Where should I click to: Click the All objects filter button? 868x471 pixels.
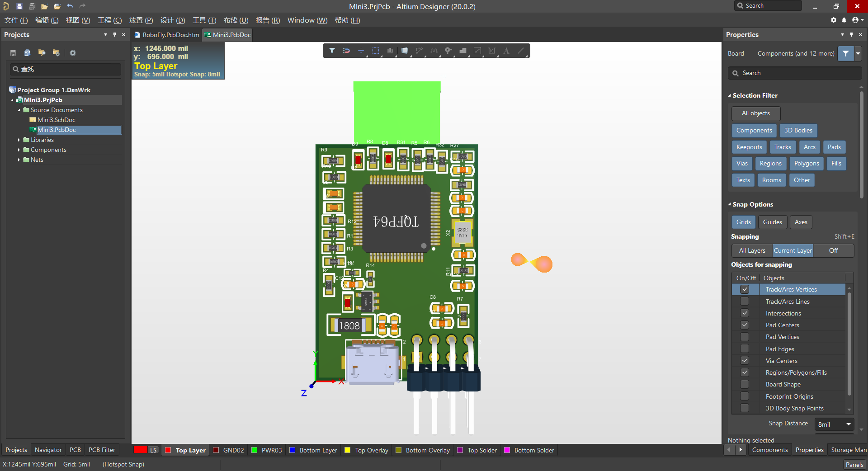point(755,113)
